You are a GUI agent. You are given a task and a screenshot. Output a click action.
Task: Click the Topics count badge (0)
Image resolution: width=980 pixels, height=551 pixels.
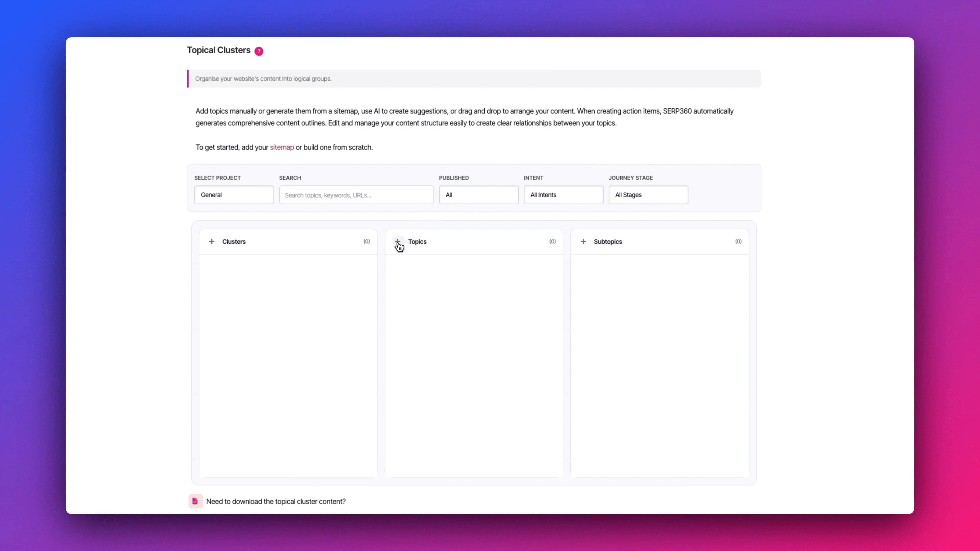[x=552, y=242]
